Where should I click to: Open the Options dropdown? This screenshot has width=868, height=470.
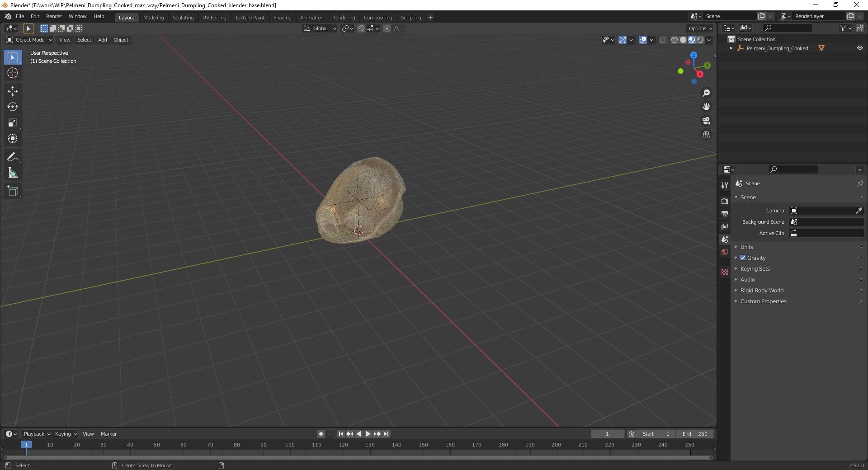pos(700,28)
